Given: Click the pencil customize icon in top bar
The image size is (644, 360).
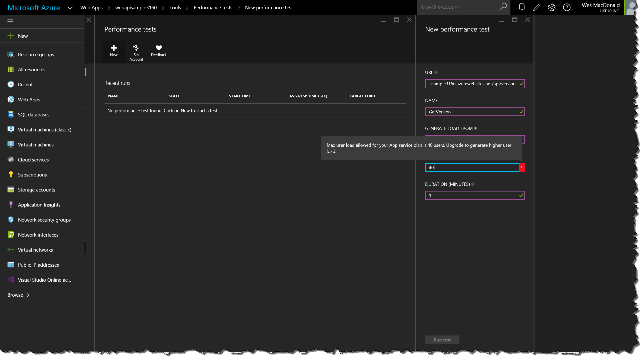Looking at the screenshot, I should [536, 7].
